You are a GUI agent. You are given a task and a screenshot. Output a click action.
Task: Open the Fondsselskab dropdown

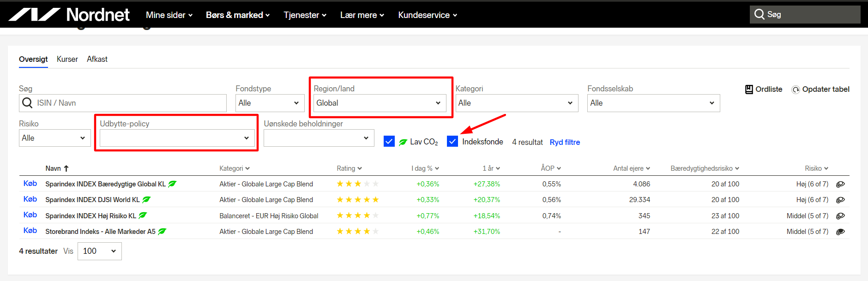[654, 103]
